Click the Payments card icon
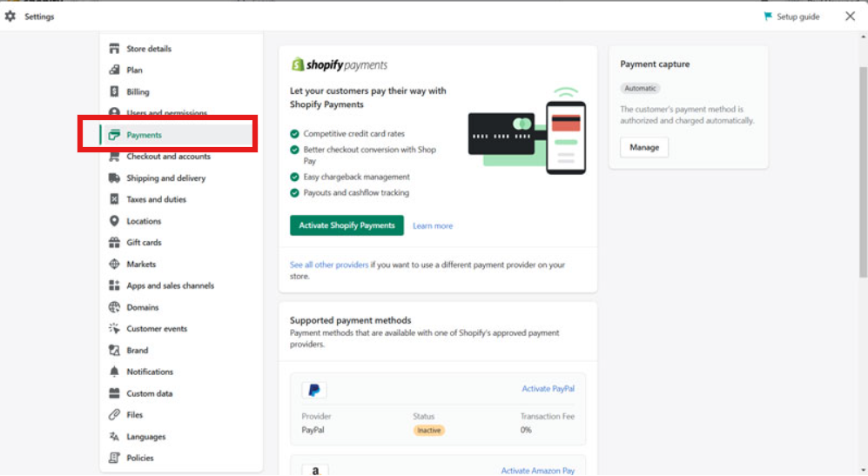This screenshot has width=868, height=476. pyautogui.click(x=114, y=135)
